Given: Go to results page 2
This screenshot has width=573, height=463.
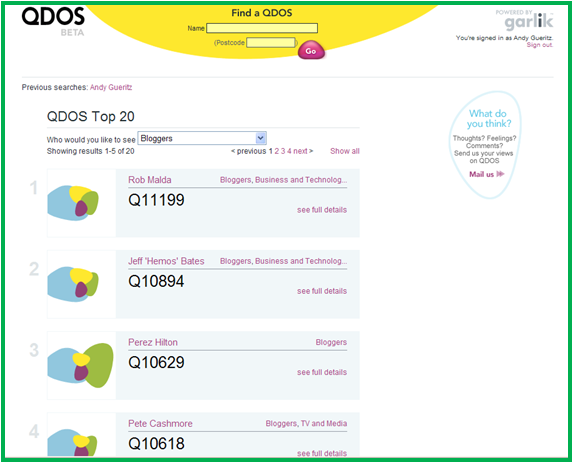Looking at the screenshot, I should (x=277, y=151).
